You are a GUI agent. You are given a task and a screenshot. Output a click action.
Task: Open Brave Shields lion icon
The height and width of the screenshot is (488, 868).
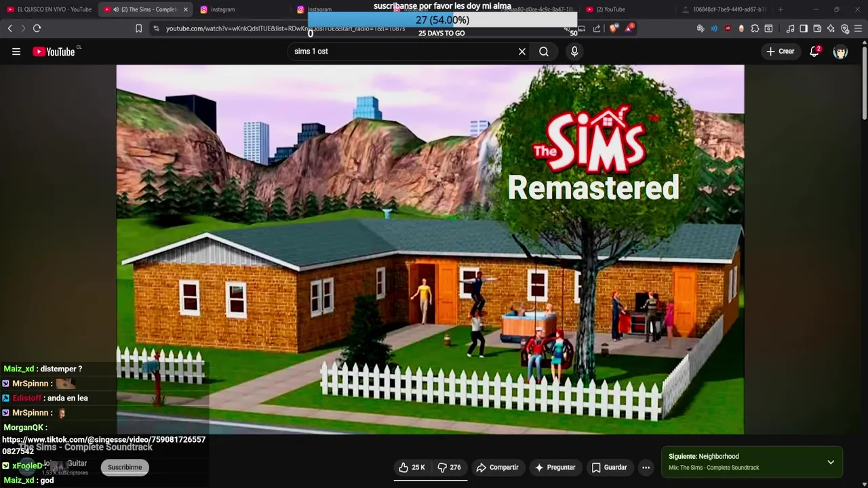(613, 28)
